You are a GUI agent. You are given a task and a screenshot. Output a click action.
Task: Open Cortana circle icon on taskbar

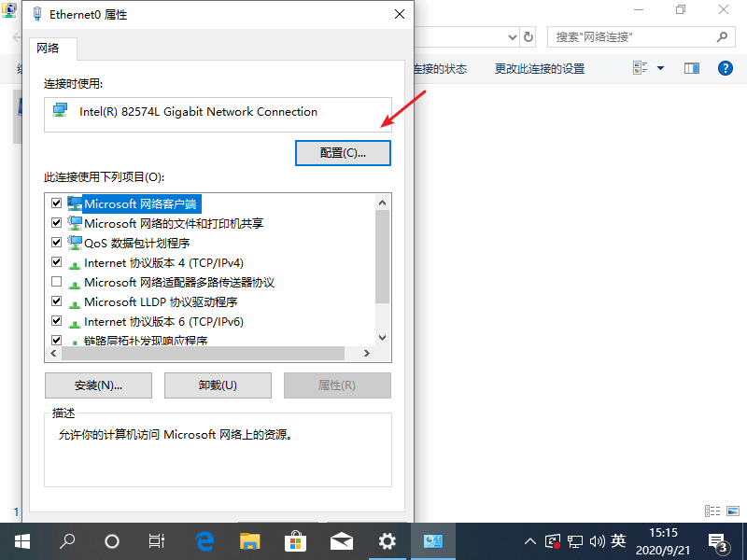(x=111, y=541)
